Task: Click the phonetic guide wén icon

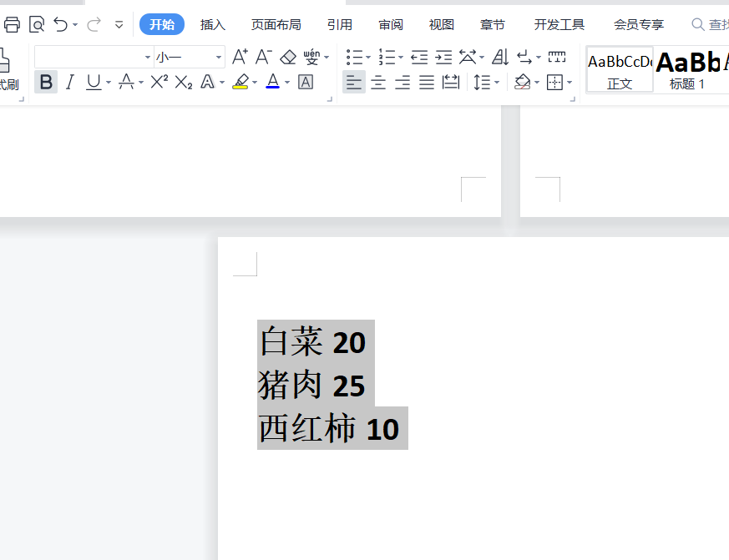Action: [311, 57]
